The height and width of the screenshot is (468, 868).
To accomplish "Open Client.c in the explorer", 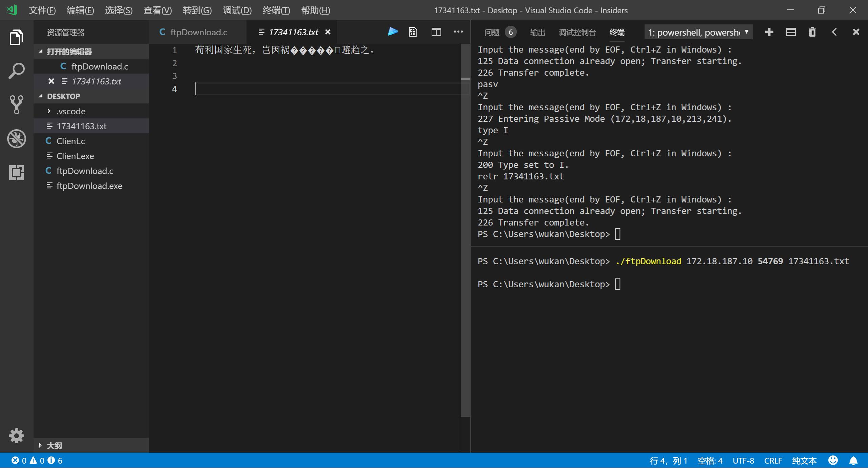I will point(71,141).
